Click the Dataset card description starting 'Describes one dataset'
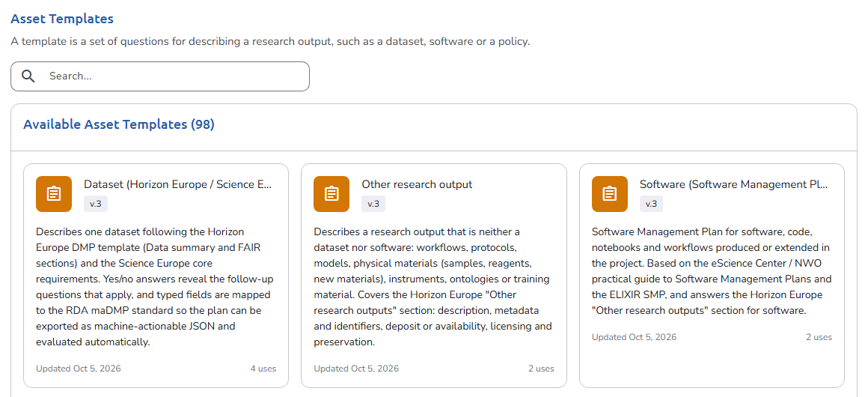 156,287
